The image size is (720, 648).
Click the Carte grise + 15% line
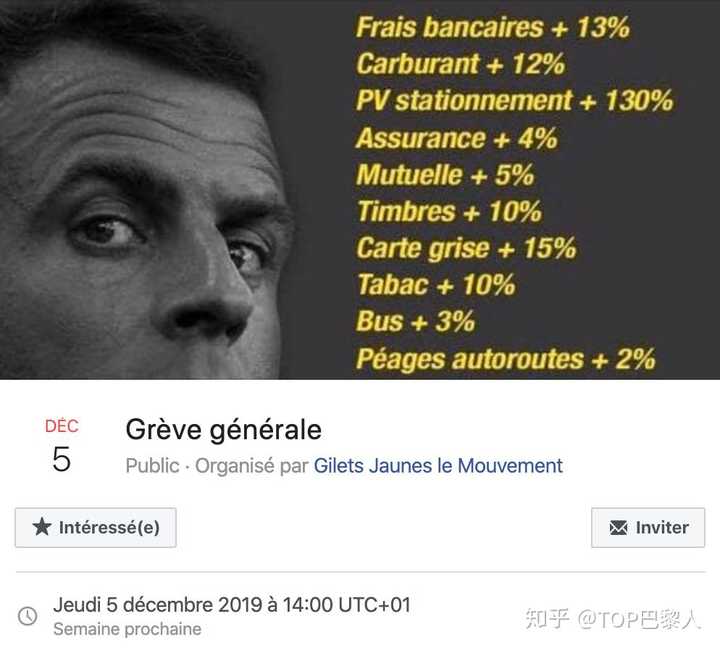pyautogui.click(x=466, y=248)
